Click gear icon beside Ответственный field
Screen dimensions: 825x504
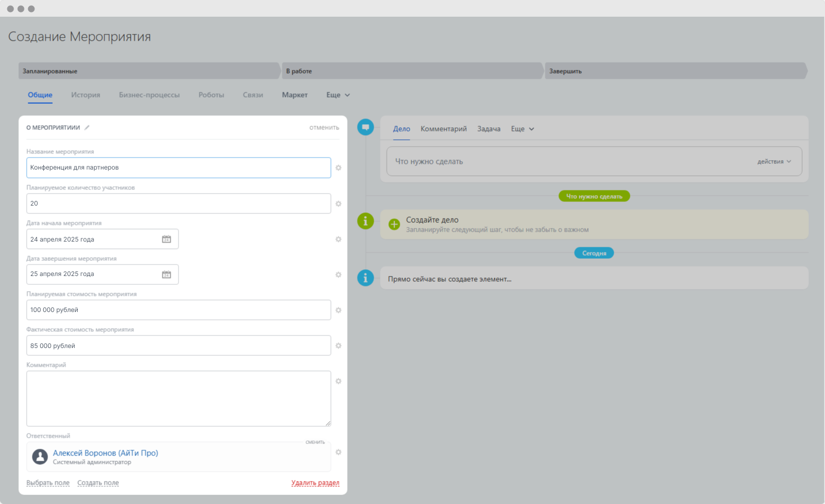pyautogui.click(x=338, y=452)
